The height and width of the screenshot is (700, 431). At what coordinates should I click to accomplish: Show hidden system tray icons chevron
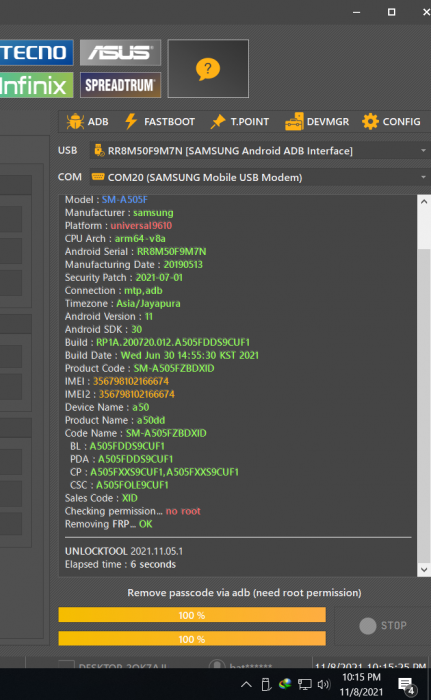[246, 684]
